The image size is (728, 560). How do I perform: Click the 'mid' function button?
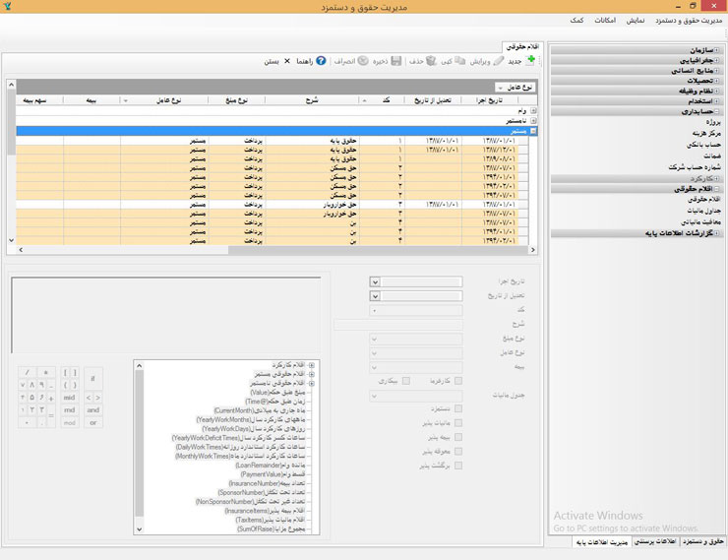pyautogui.click(x=69, y=397)
